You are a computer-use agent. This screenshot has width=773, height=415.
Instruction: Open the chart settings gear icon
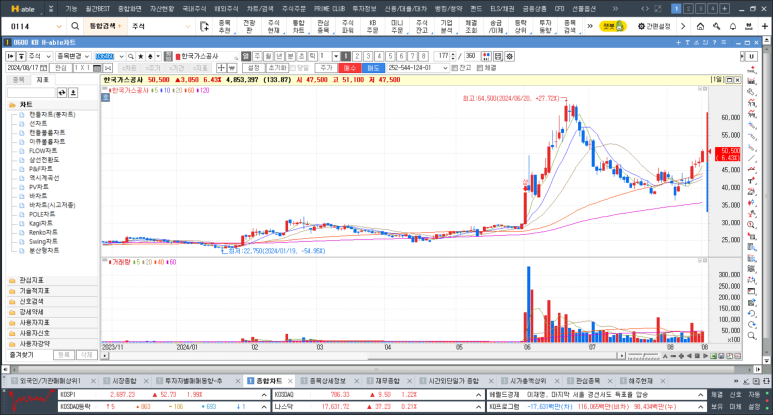coord(510,57)
